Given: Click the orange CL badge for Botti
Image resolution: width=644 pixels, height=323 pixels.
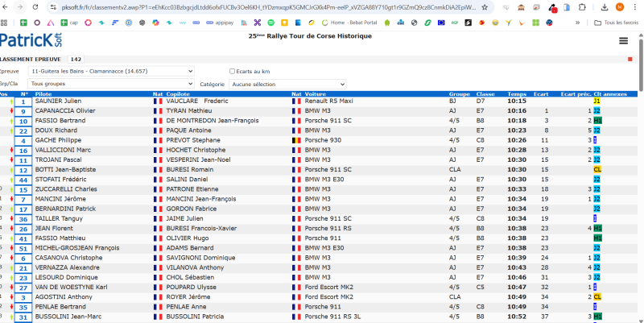Looking at the screenshot, I should point(597,170).
